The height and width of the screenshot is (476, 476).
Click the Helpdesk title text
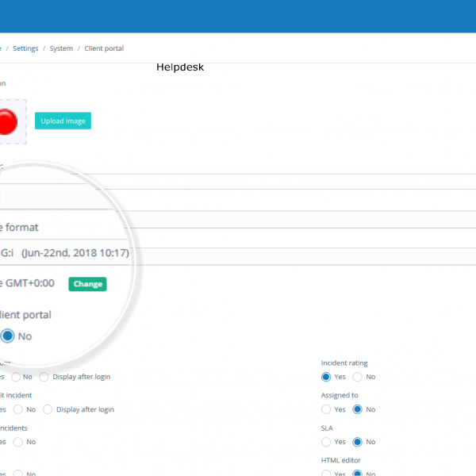click(x=180, y=67)
